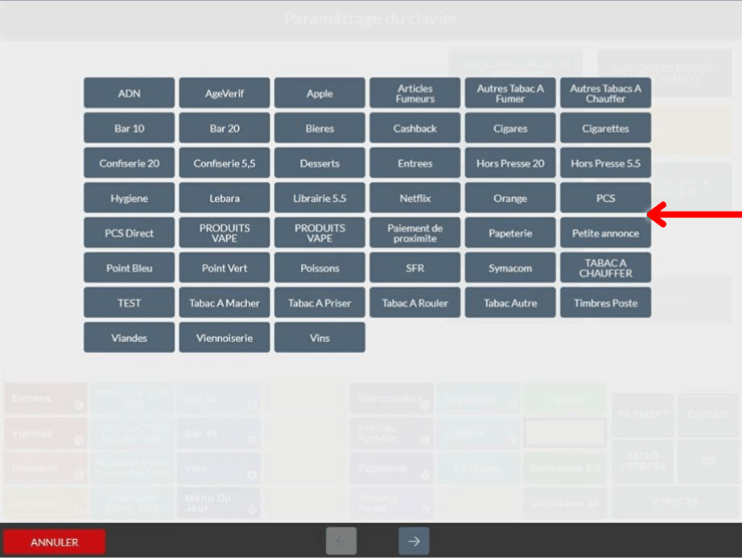
Task: Select TABAC A CHAUFFER button
Action: click(606, 268)
